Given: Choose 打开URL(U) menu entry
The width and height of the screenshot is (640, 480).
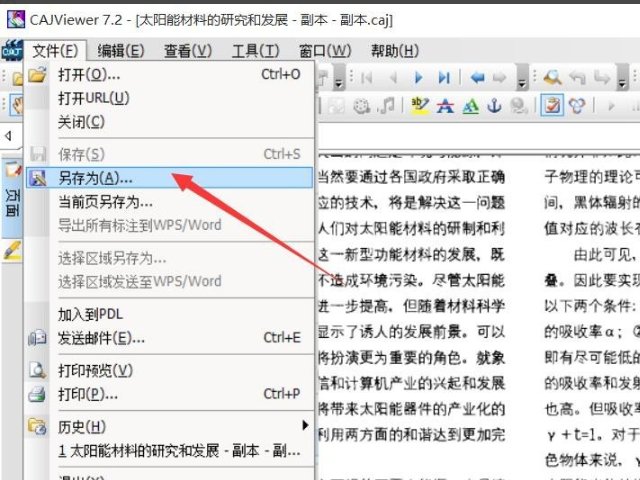Looking at the screenshot, I should [x=169, y=98].
